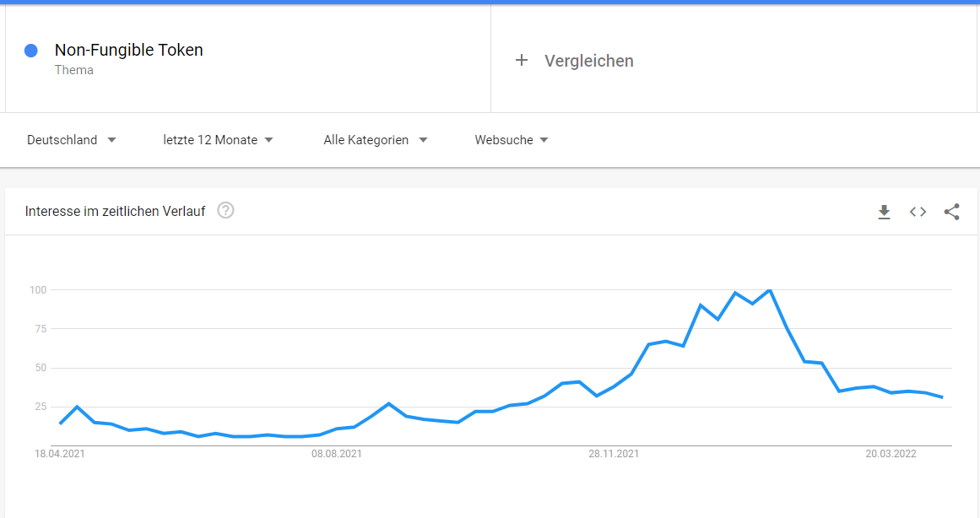Viewport: 980px width, 518px height.
Task: Click the chart peak at value 100
Action: (x=770, y=290)
